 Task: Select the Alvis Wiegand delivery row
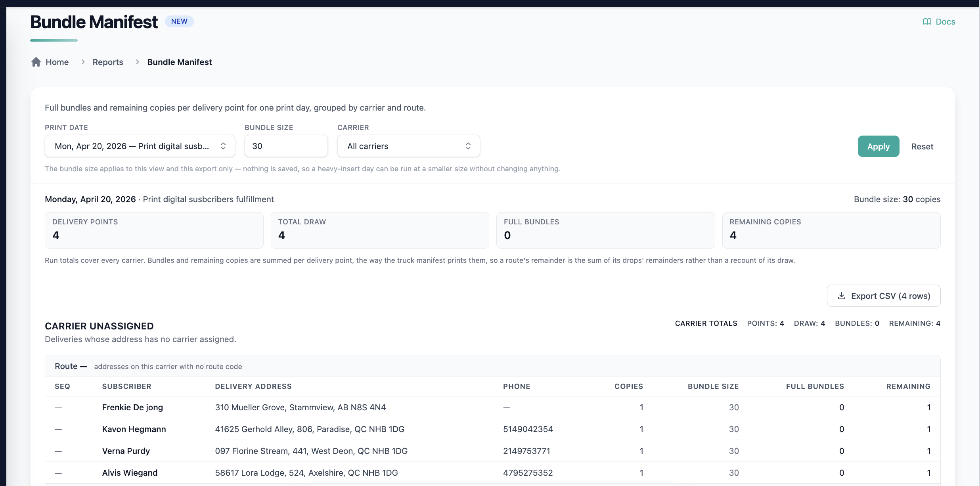tap(493, 473)
